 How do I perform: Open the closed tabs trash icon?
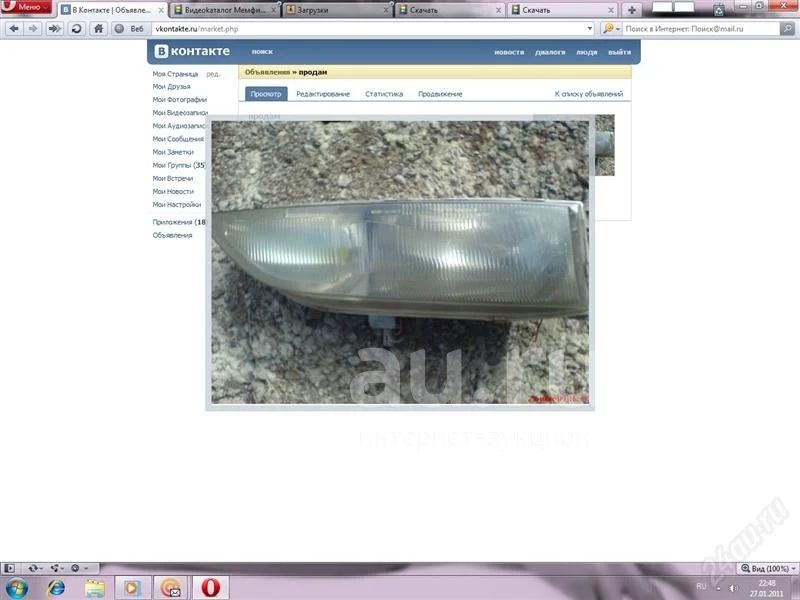(x=719, y=9)
